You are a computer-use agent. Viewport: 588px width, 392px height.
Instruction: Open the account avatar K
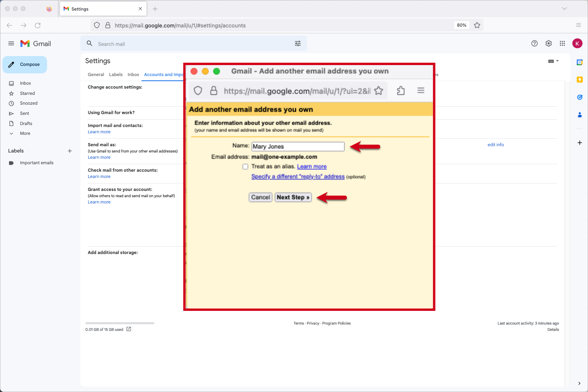click(x=577, y=44)
